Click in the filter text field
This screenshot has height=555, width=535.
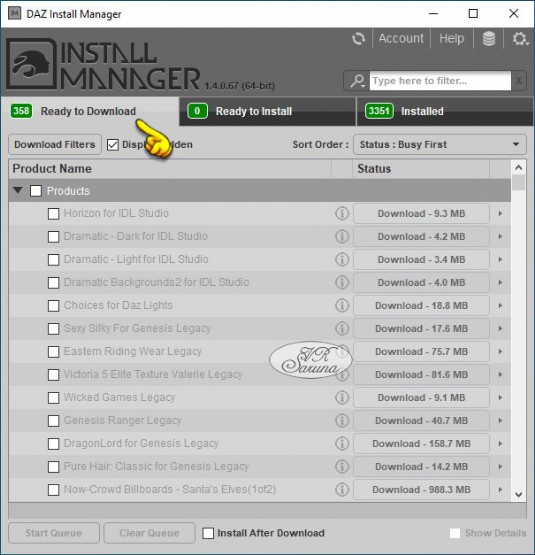[x=440, y=81]
